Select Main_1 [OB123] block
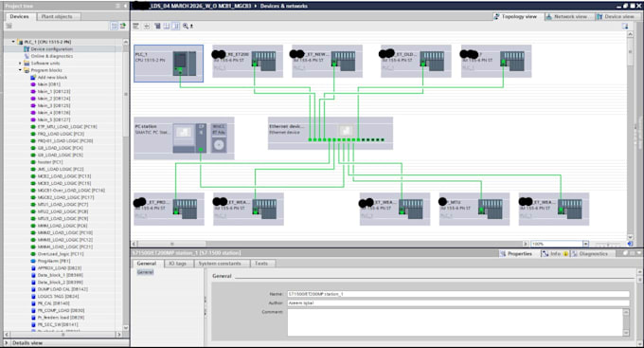644x348 pixels. click(54, 91)
